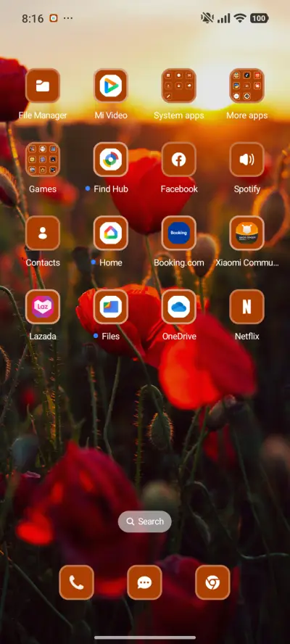
Task: Tap the 8:16 clock in status bar
Action: click(33, 18)
